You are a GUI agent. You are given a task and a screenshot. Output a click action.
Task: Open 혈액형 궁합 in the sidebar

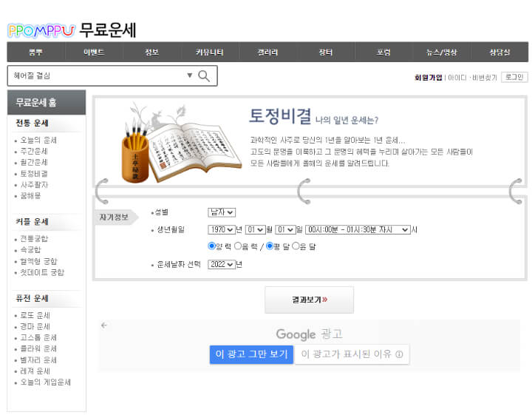pos(38,261)
